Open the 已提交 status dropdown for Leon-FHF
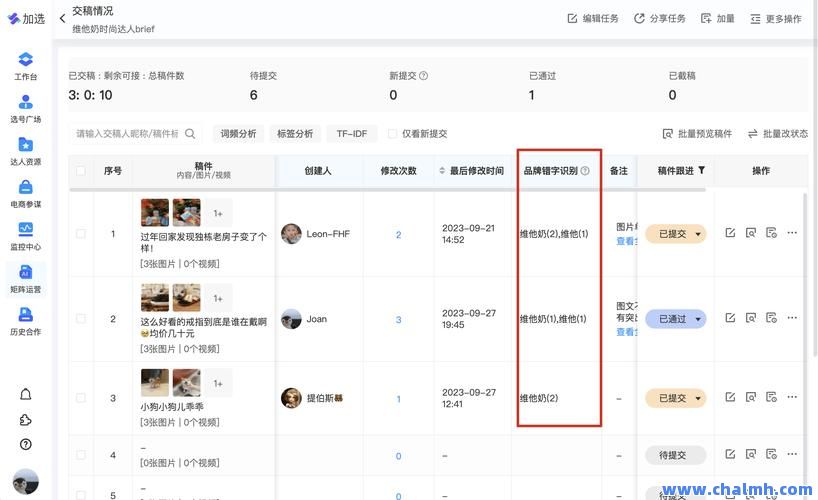818x500 pixels. (676, 234)
